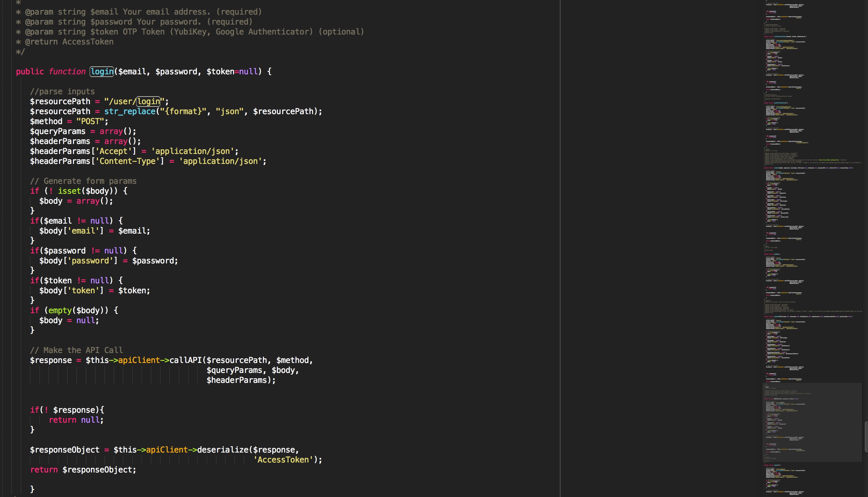Place cursor on highlighted login function name
Image resolution: width=868 pixels, height=497 pixels.
pos(102,72)
